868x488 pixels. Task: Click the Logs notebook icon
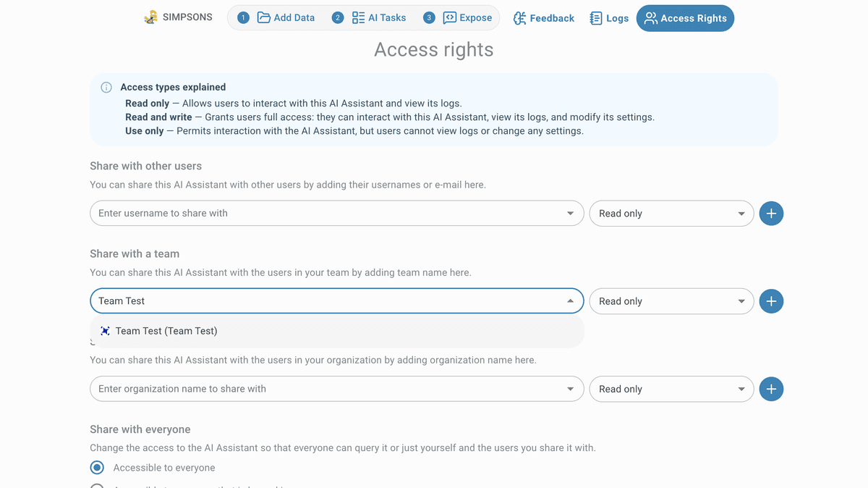(596, 18)
